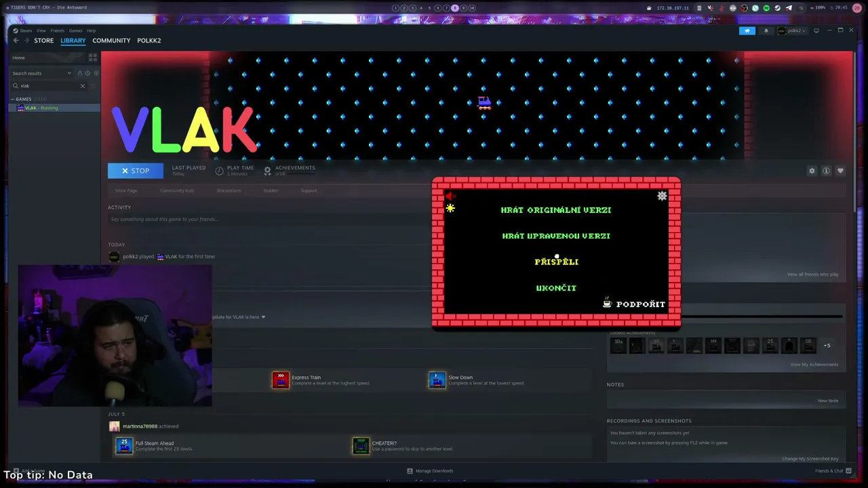This screenshot has width=868, height=488.
Task: Go forward with Steam navigation arrow
Action: pos(27,41)
